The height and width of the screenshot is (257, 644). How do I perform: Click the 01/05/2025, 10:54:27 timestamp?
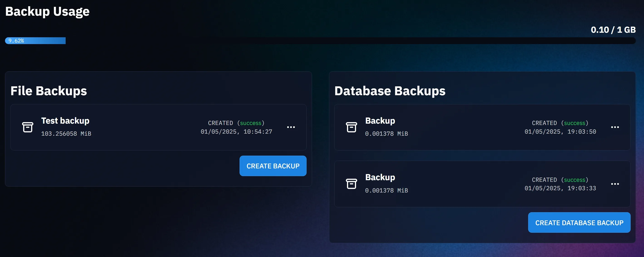236,132
